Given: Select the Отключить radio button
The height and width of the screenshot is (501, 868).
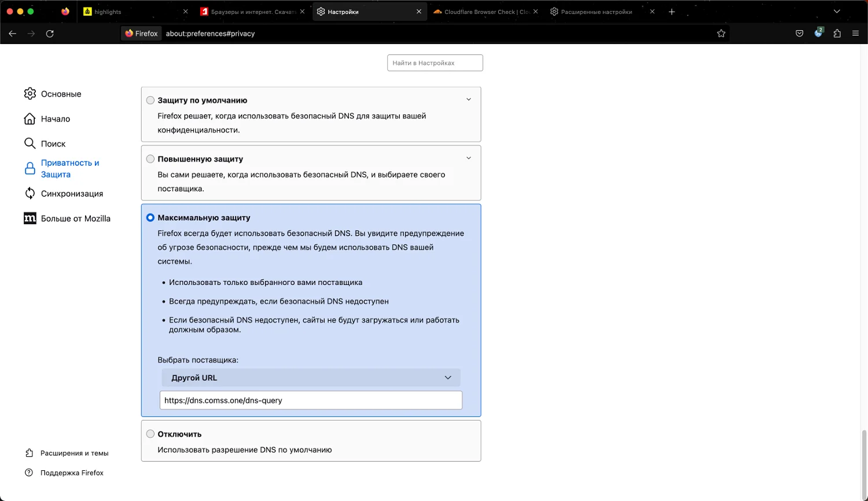Looking at the screenshot, I should (150, 434).
